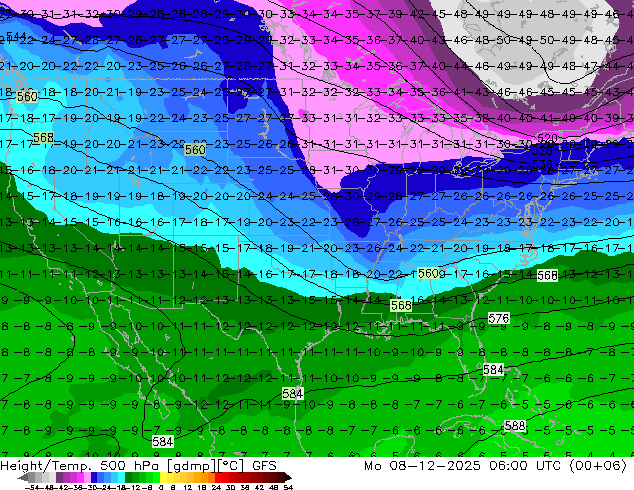Click the 544 height contour label
634x490 pixels.
click(16, 36)
